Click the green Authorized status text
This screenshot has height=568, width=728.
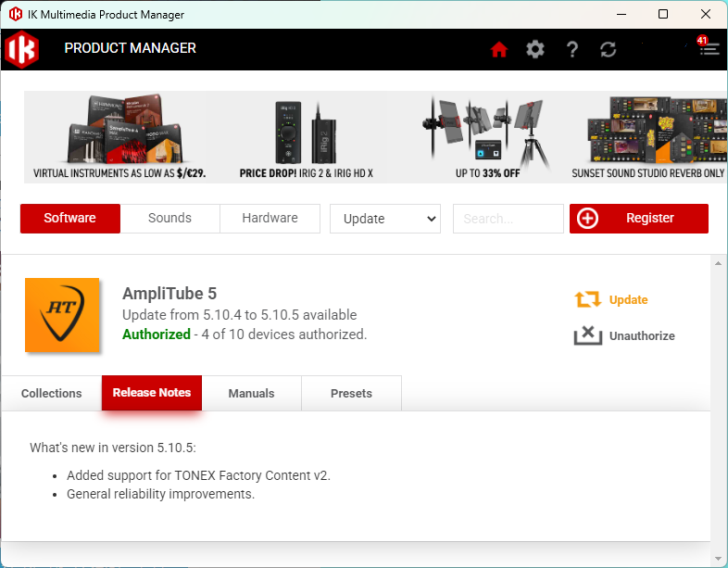coord(157,334)
